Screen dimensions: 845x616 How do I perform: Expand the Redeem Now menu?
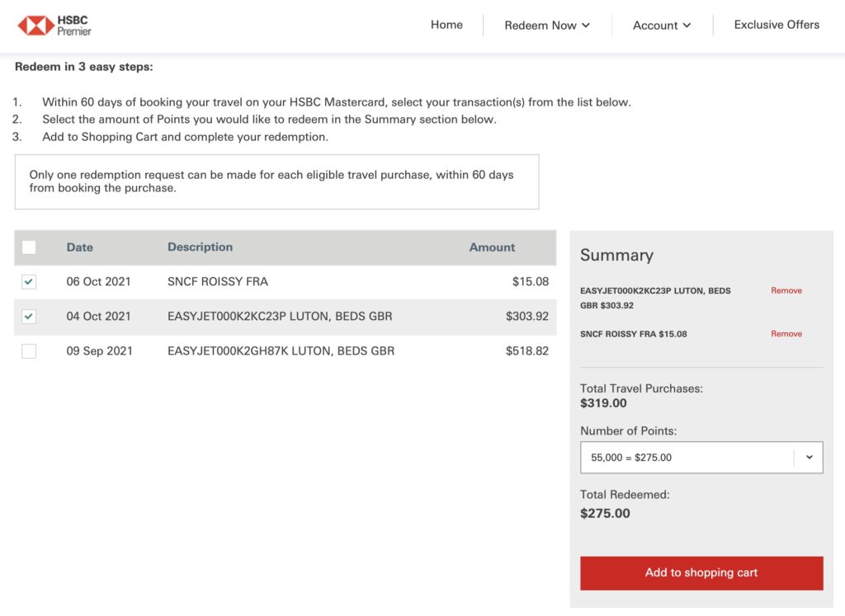pyautogui.click(x=547, y=26)
